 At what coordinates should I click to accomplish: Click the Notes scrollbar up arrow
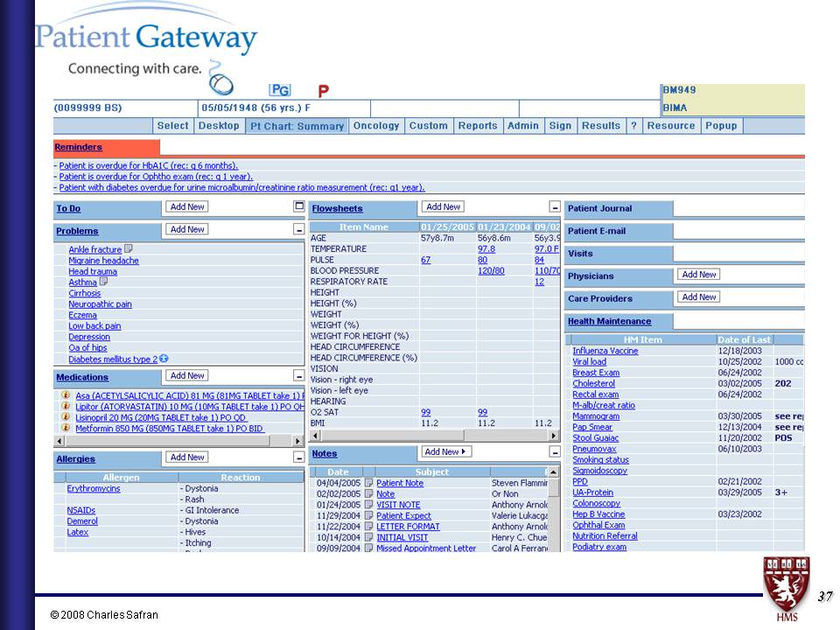click(x=553, y=472)
